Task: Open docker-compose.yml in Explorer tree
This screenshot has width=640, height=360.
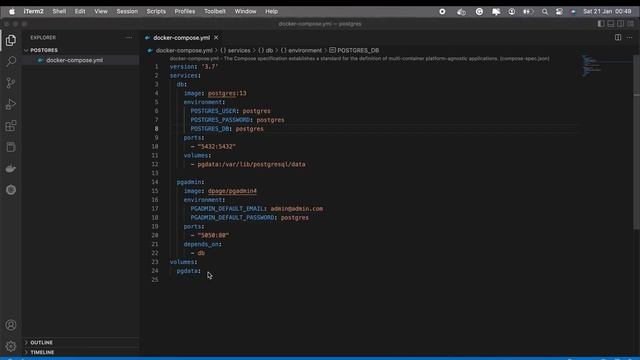Action: pos(74,60)
